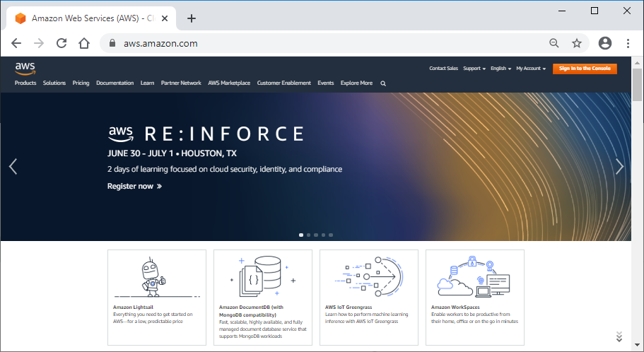
Task: Click the IoT Greengrass illustration
Action: click(x=369, y=276)
